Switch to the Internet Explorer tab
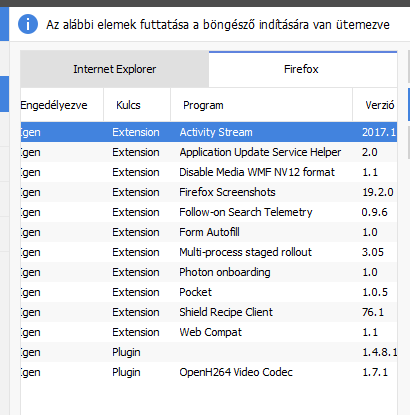Viewport: 410px width, 415px height. coord(115,69)
